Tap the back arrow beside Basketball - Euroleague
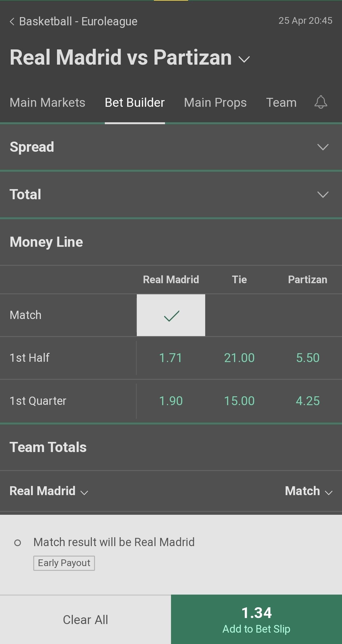This screenshot has width=342, height=644. click(x=12, y=22)
